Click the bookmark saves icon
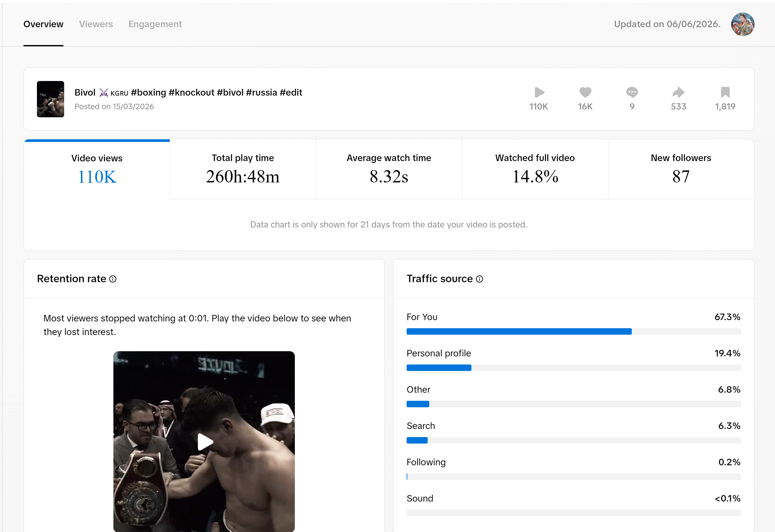Viewport: 775px width, 532px height. click(725, 92)
